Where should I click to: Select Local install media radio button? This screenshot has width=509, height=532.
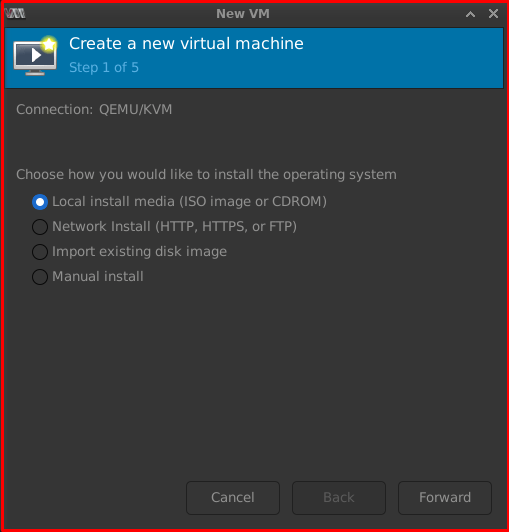tap(40, 202)
